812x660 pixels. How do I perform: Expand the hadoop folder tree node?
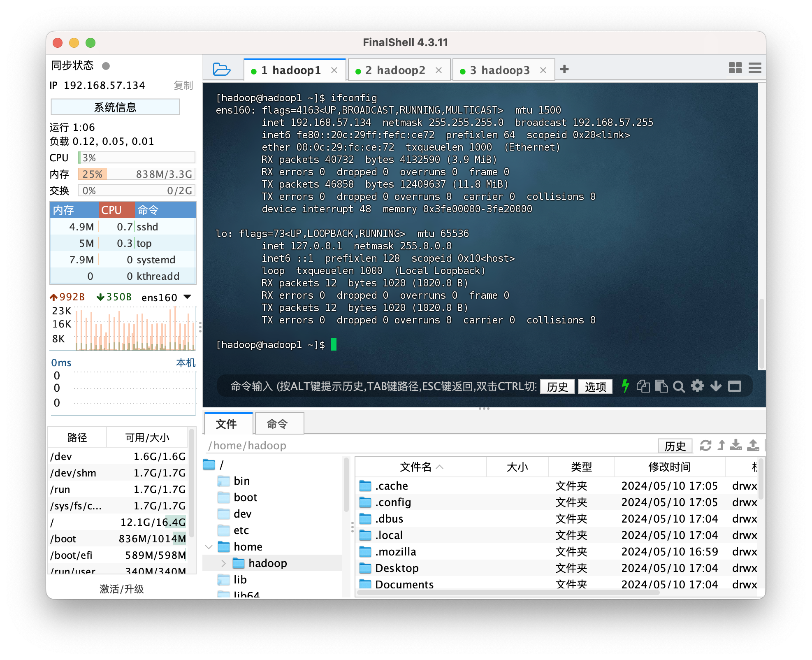pyautogui.click(x=224, y=563)
